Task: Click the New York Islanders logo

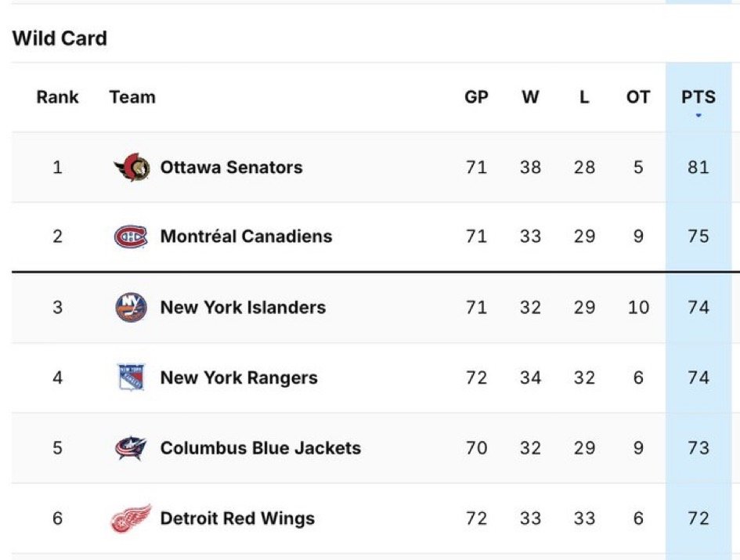Action: tap(131, 307)
